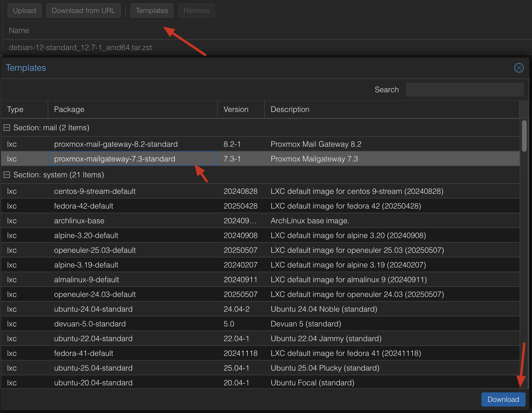The height and width of the screenshot is (413, 532).
Task: Click description Proxmox Mail Gateway 8.2
Action: point(316,144)
